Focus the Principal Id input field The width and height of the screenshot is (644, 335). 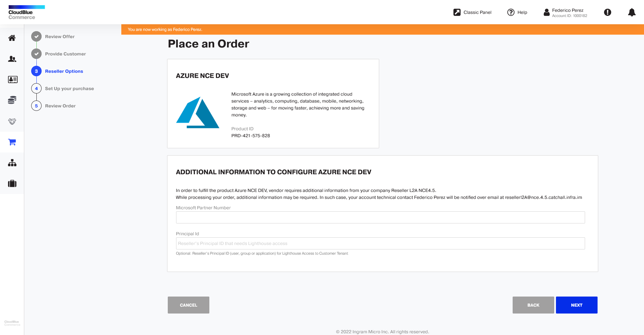(380, 243)
